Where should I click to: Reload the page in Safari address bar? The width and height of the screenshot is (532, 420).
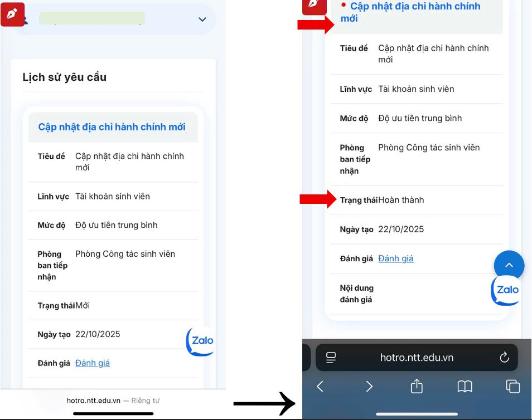[x=504, y=358]
